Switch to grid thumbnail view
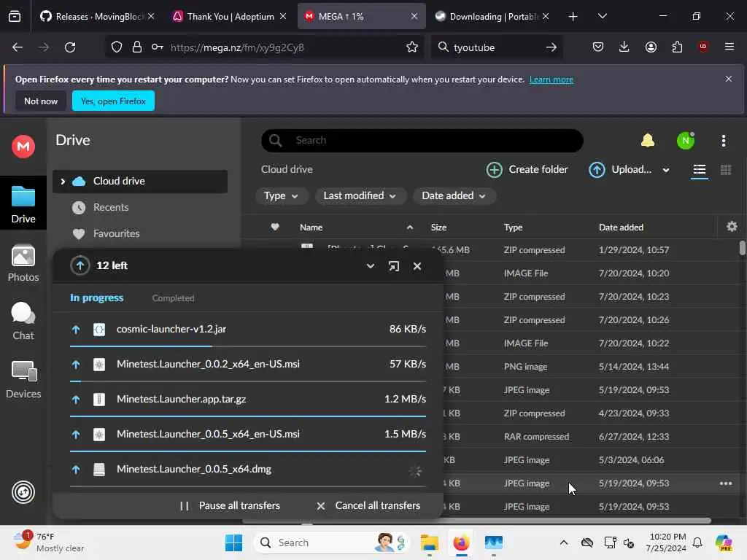747x560 pixels. point(726,170)
